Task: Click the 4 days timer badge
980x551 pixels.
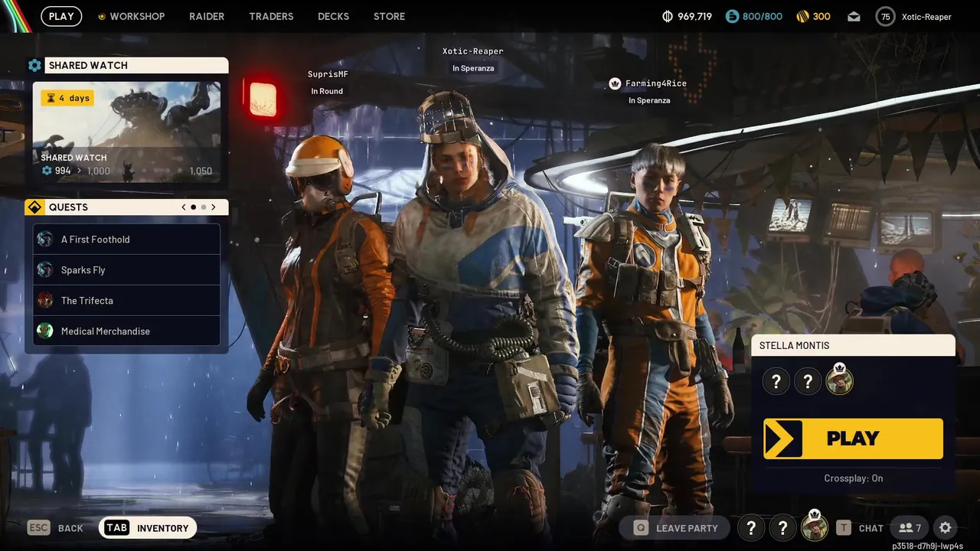Action: click(67, 98)
